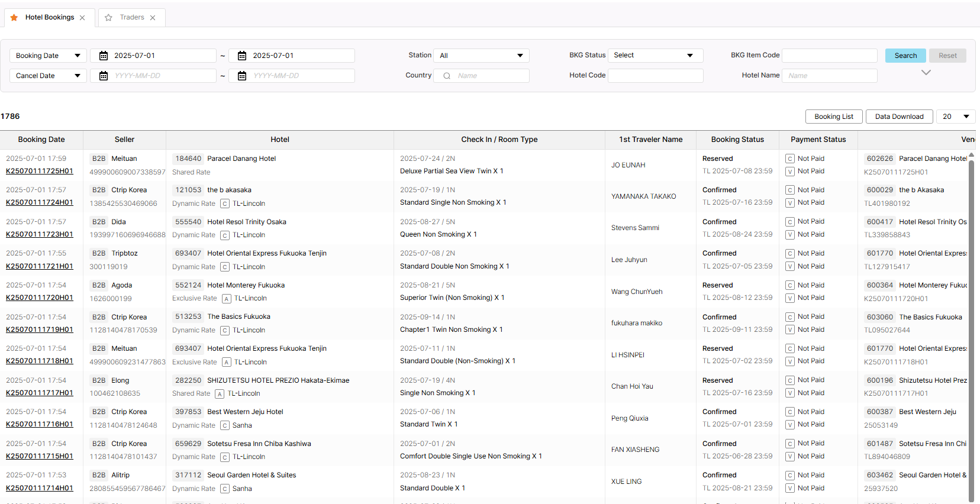Select the Hotel Bookings tab

point(50,18)
